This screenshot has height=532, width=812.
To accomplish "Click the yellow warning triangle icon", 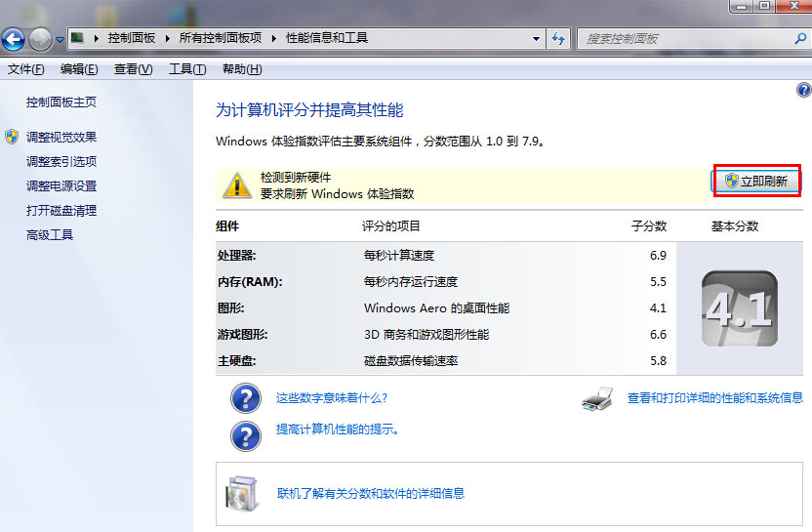I will tap(236, 184).
